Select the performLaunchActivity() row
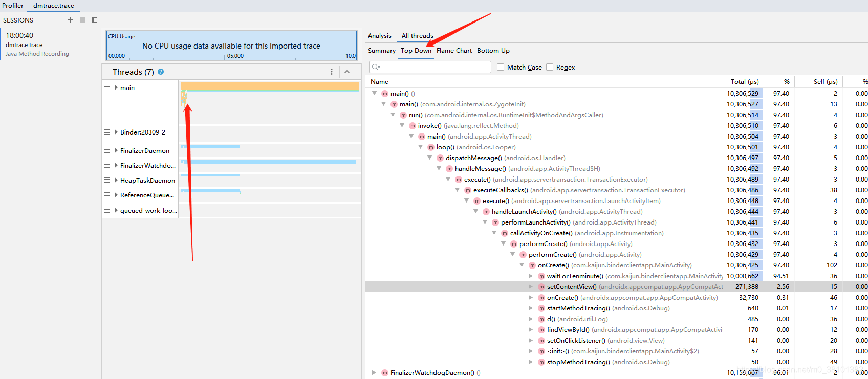Viewport: 868px width, 379px height. [x=617, y=222]
